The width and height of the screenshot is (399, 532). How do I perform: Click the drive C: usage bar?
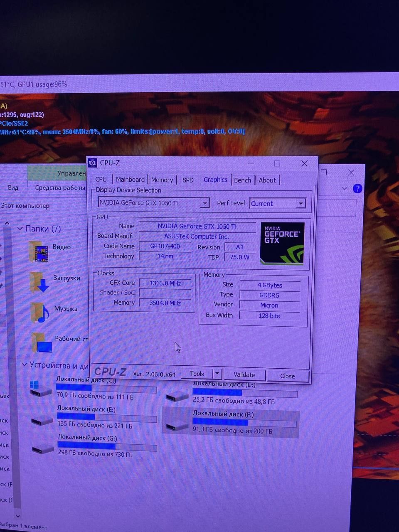(x=106, y=389)
